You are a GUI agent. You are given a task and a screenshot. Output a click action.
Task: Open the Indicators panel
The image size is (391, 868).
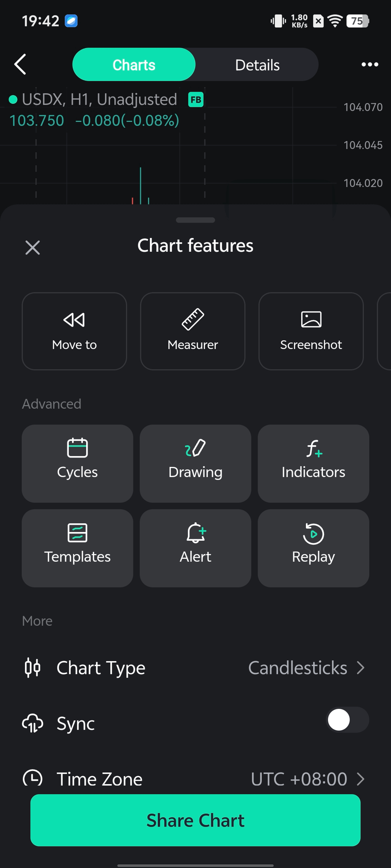(313, 463)
